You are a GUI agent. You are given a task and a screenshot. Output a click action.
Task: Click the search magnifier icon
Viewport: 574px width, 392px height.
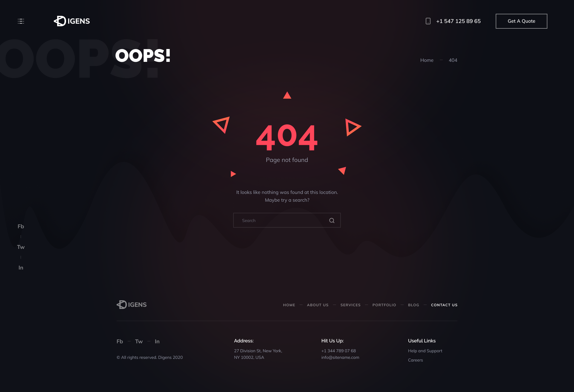(332, 220)
